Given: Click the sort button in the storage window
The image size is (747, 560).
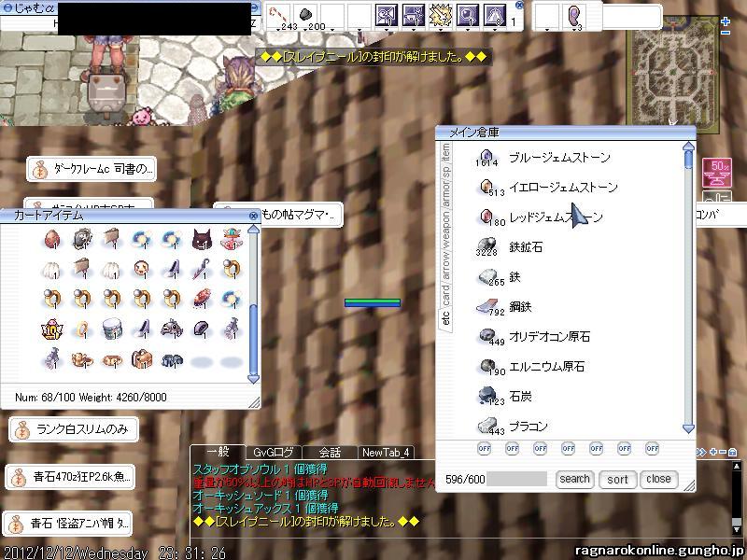Looking at the screenshot, I should (617, 480).
